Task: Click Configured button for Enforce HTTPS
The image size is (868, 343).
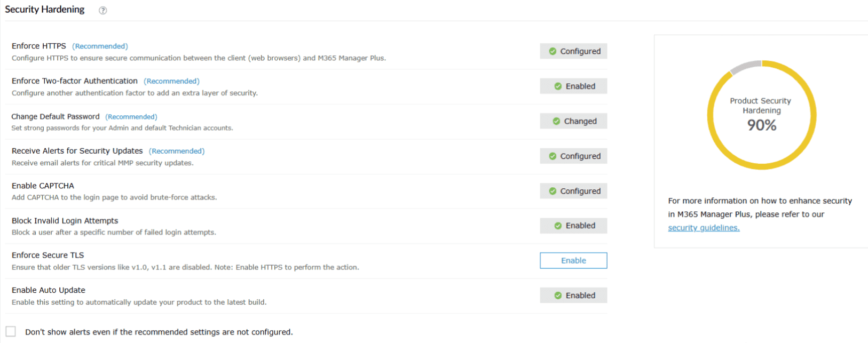Action: tap(573, 51)
